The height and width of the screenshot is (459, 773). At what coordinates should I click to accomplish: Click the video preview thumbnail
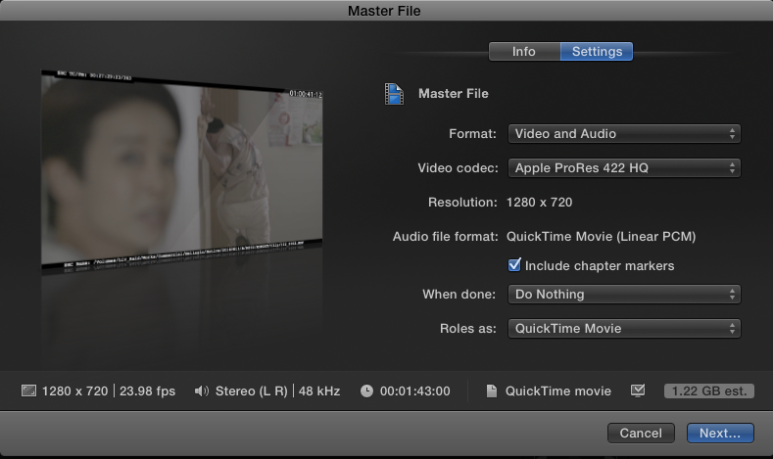click(181, 170)
